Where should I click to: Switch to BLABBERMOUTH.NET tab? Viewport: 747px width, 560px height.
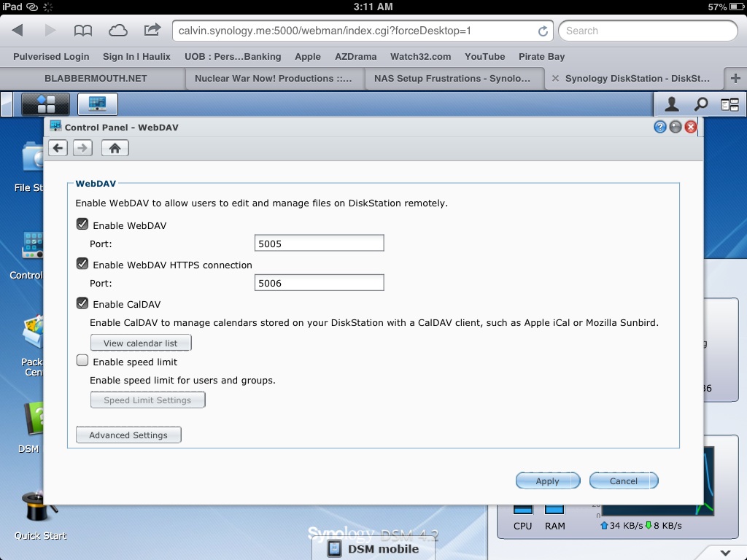coord(96,78)
